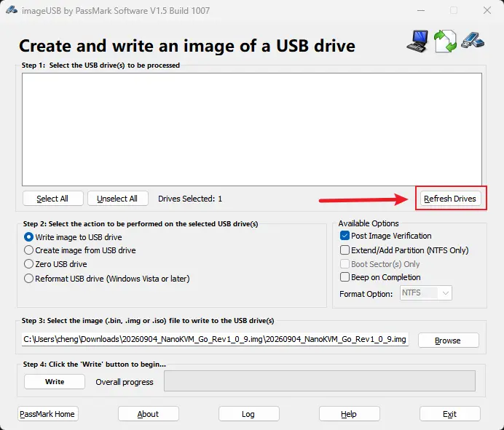Click the imageUSB app icon in title bar
The width and height of the screenshot is (504, 430).
(x=12, y=10)
